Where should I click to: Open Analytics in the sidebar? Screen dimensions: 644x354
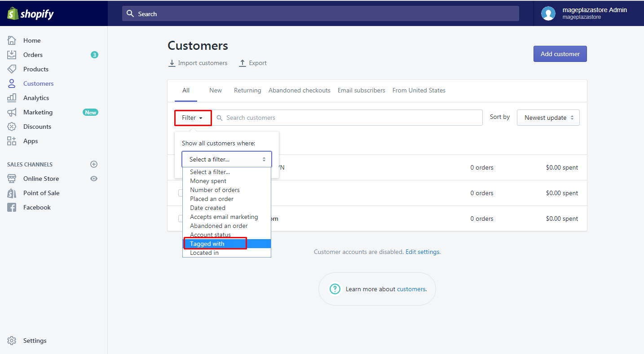coord(36,98)
